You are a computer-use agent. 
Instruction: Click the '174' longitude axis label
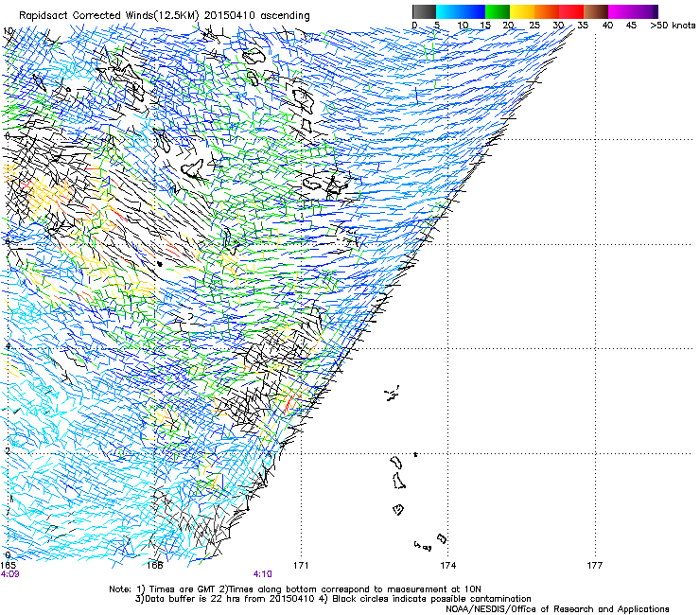(x=447, y=566)
